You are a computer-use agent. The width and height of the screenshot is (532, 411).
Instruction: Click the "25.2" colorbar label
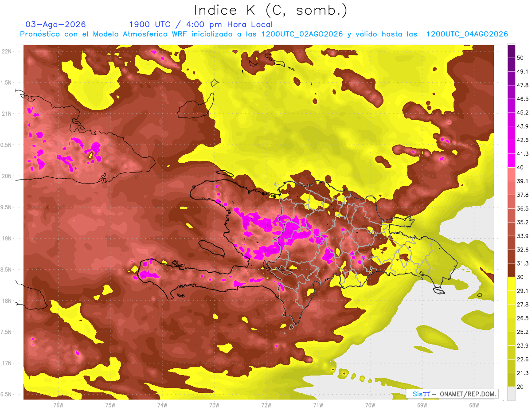[523, 332]
